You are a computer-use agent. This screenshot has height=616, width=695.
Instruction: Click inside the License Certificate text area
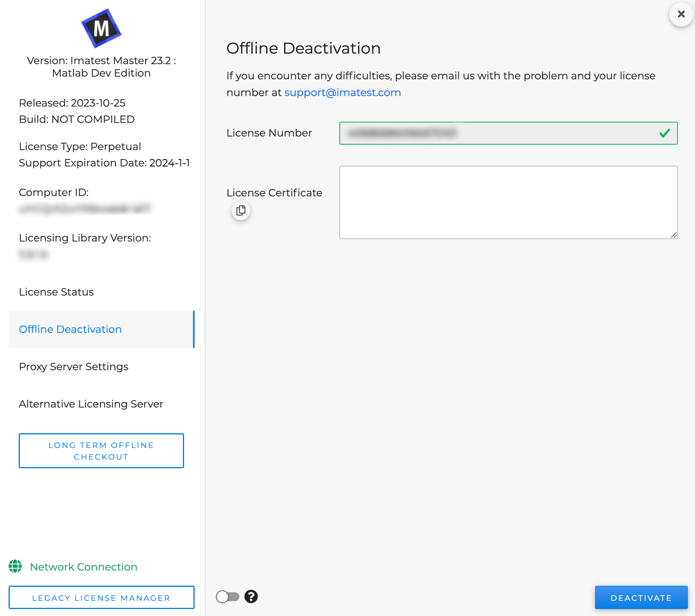click(x=508, y=202)
